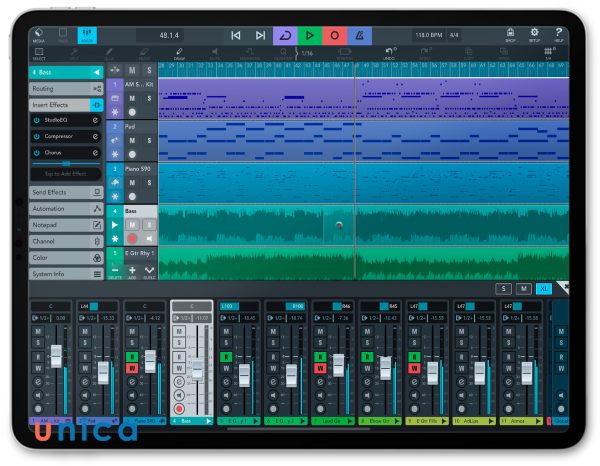Image resolution: width=600 pixels, height=466 pixels.
Task: Start playback with green Play button
Action: [x=310, y=36]
